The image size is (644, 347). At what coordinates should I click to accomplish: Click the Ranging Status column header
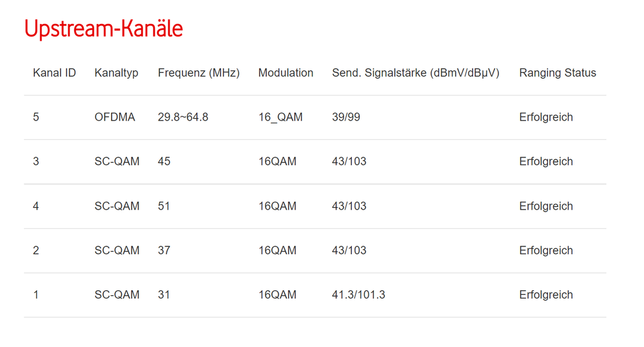558,73
